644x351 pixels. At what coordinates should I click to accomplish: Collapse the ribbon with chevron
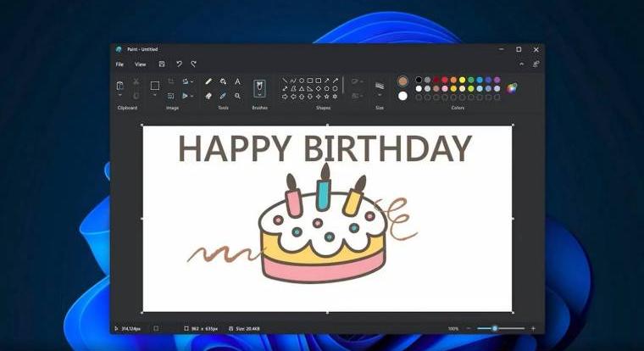(x=522, y=64)
